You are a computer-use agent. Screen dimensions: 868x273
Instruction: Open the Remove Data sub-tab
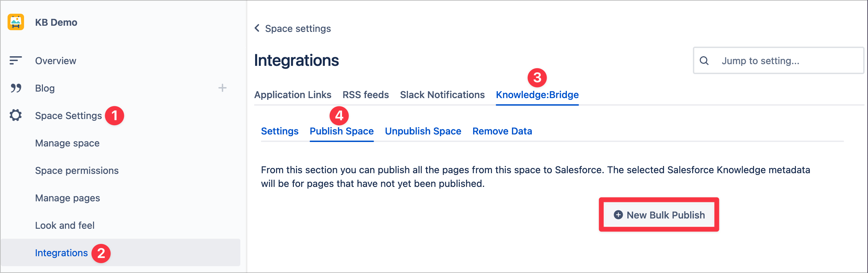502,131
